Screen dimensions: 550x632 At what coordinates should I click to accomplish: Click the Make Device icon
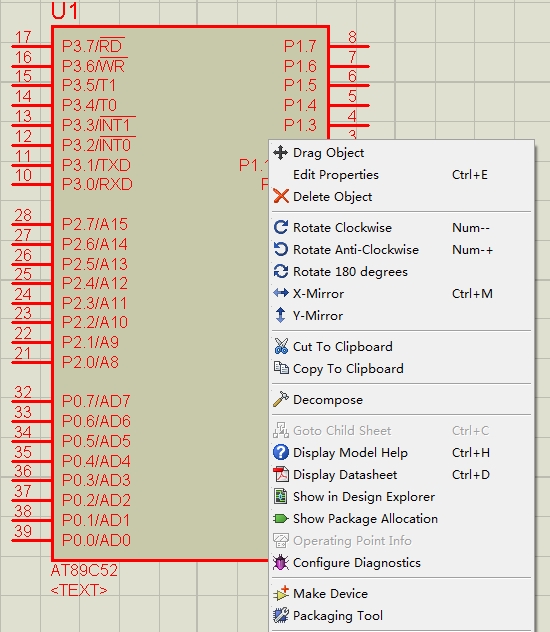click(281, 593)
